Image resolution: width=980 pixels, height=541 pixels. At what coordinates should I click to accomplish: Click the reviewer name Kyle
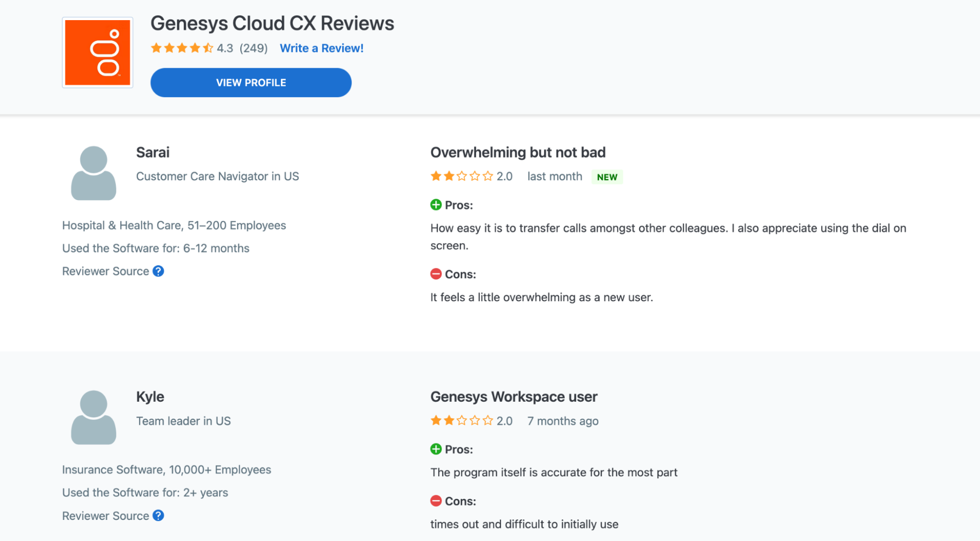(x=150, y=396)
